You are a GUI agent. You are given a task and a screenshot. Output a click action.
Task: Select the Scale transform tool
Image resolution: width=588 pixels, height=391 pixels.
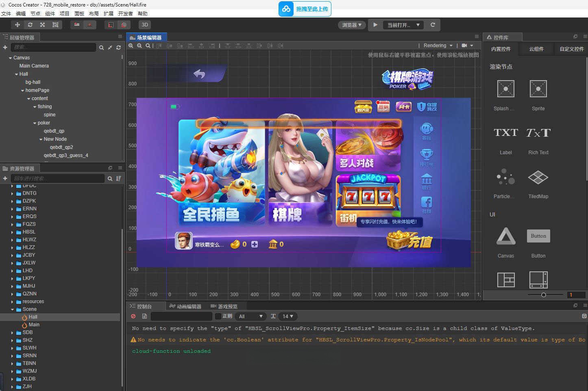point(42,25)
